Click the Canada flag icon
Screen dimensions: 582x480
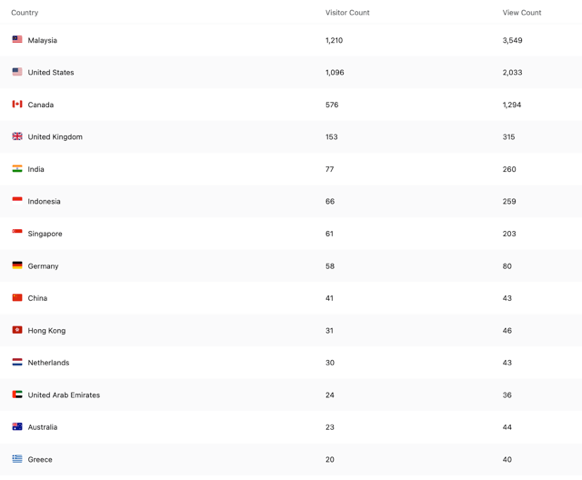[x=17, y=104]
